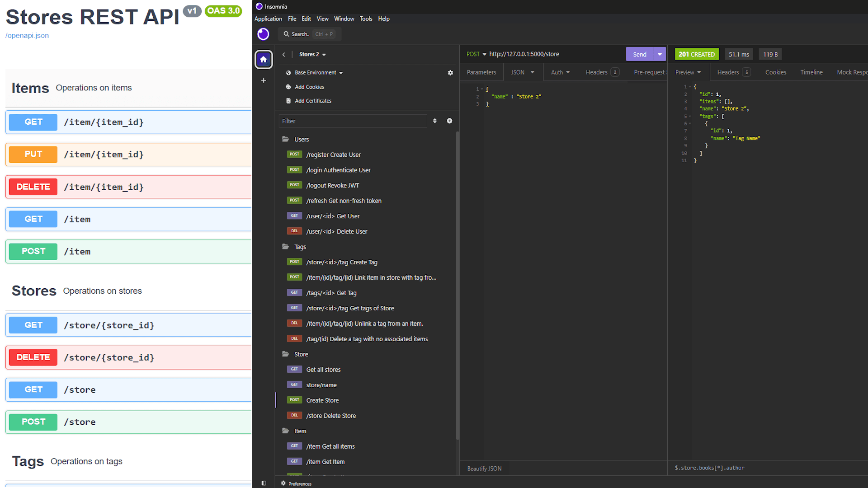Open the File menu
Image resolution: width=868 pixels, height=488 pixels.
tap(292, 19)
